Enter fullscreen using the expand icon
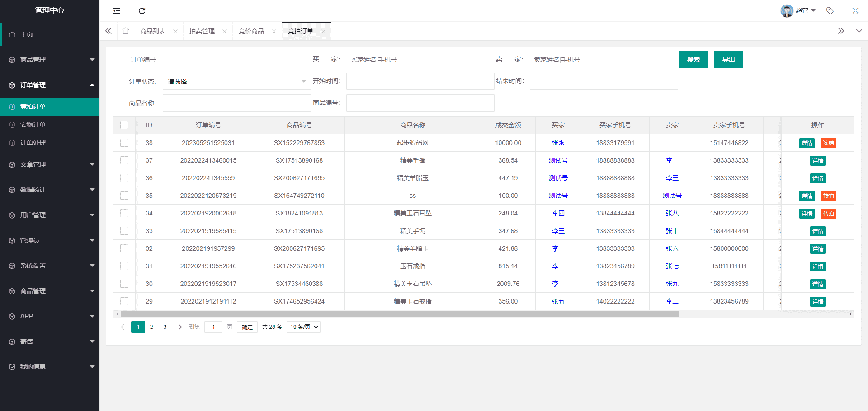This screenshot has width=868, height=411. click(x=855, y=11)
